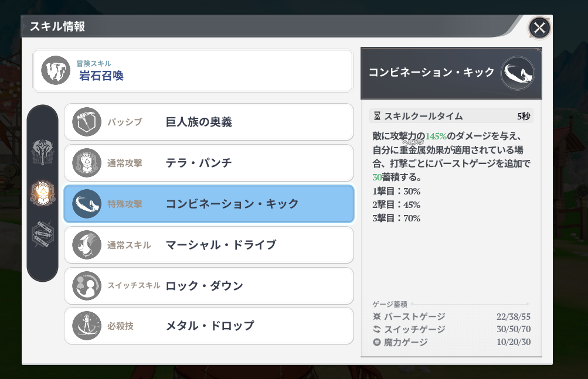Select the テラ・パンチ normal attack entry
Image resolution: width=588 pixels, height=379 pixels.
[x=208, y=163]
